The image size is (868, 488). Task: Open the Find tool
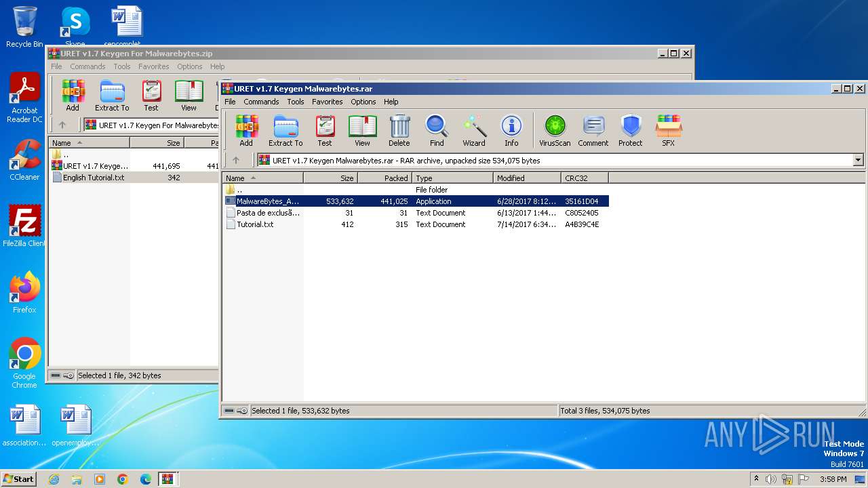click(x=437, y=130)
